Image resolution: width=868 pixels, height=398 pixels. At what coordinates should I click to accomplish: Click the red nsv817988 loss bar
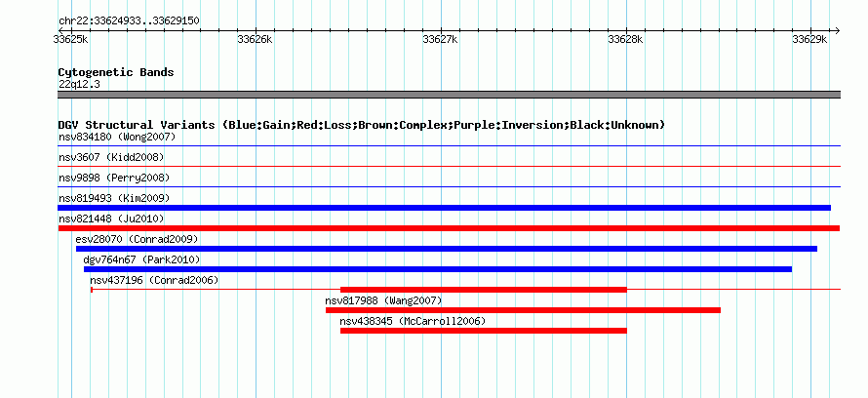(x=523, y=310)
